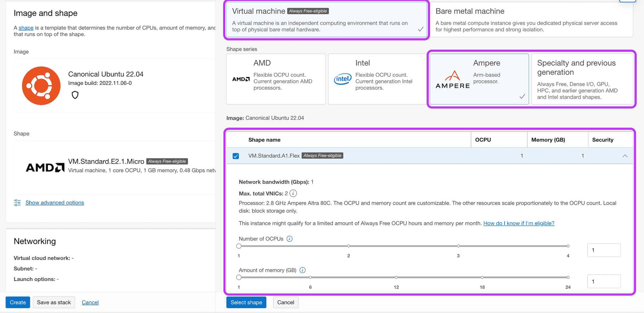
Task: Click the 'Image and shape' heading
Action: pyautogui.click(x=45, y=13)
